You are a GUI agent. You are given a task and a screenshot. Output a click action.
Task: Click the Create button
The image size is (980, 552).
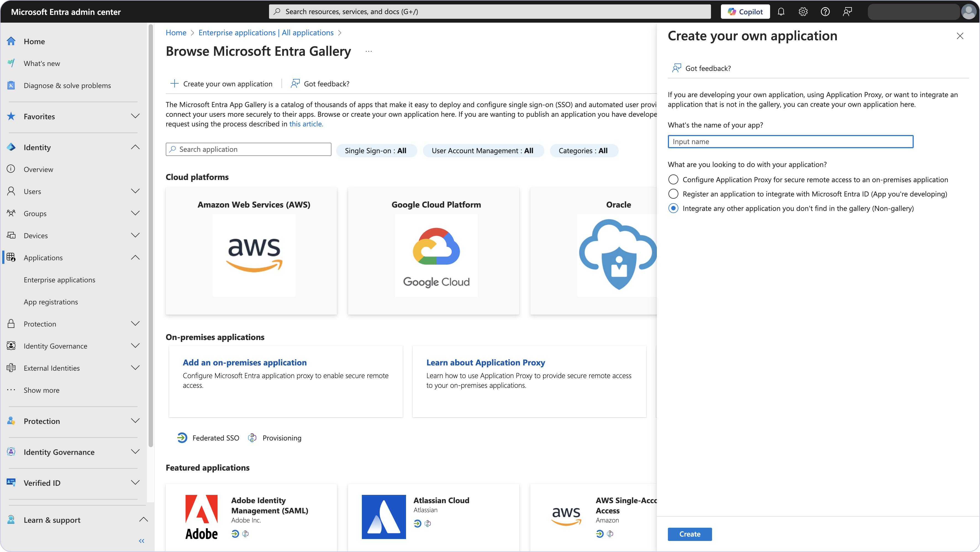click(x=690, y=534)
